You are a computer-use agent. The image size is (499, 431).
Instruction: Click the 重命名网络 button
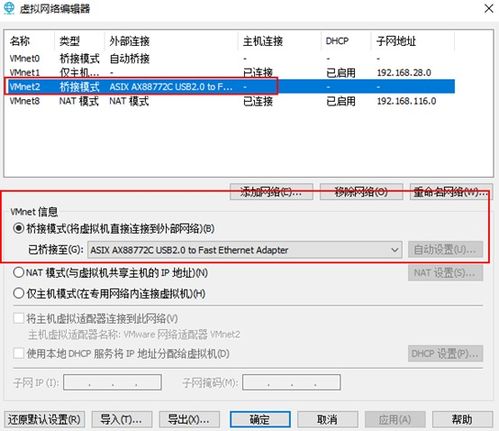pos(451,192)
